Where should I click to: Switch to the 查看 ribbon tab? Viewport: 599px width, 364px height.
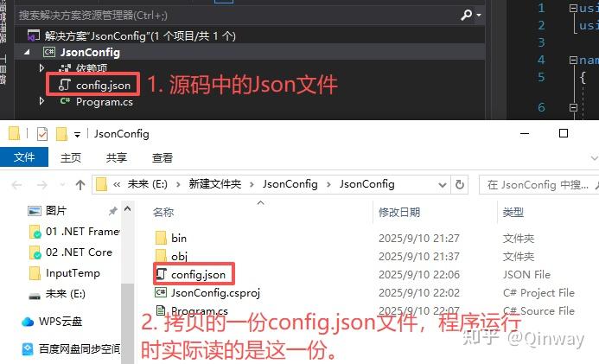tap(162, 157)
